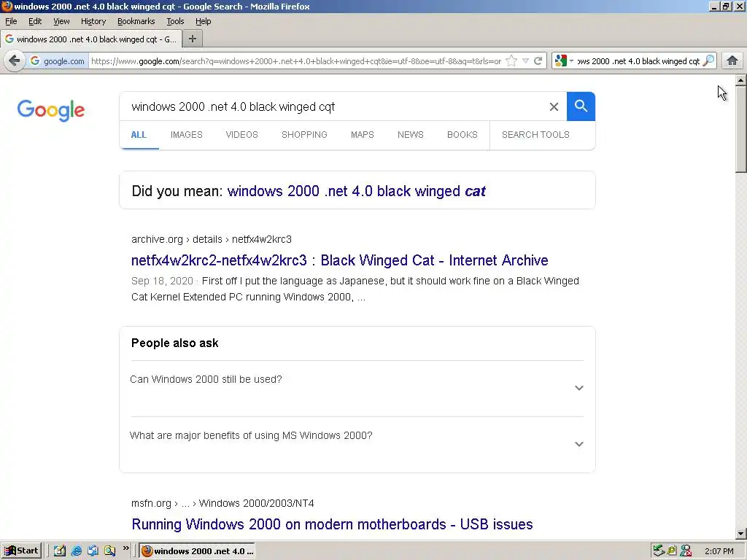Open the Tools menu
Viewport: 747px width, 560px height.
point(175,21)
